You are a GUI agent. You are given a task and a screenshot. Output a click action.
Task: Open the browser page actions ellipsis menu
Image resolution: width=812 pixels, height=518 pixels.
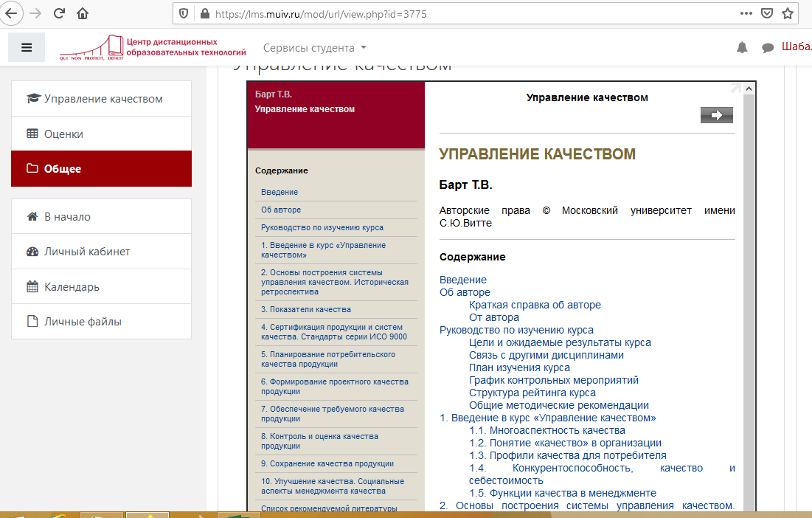[x=746, y=13]
